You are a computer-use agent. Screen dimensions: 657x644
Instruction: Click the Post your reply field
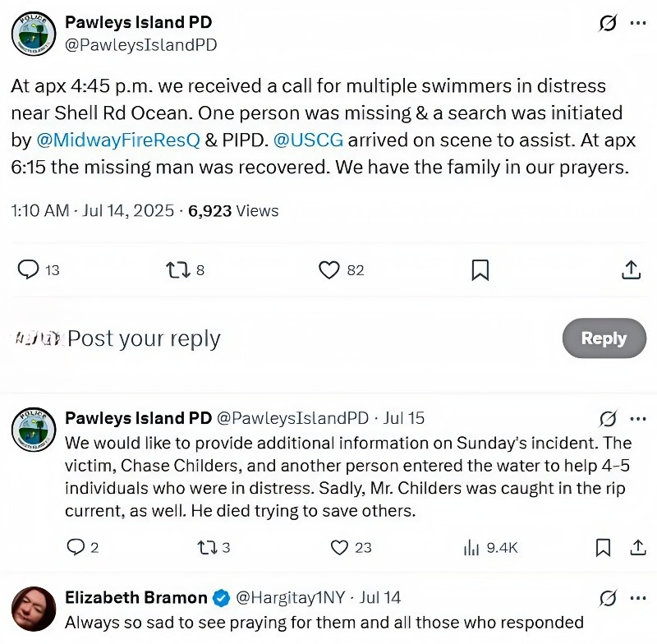click(x=246, y=338)
